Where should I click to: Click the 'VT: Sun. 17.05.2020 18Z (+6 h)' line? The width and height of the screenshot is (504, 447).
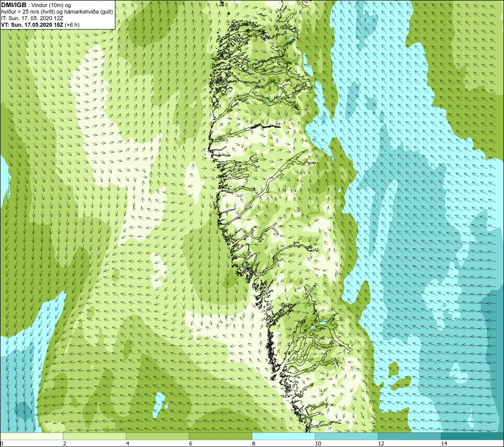coord(40,25)
